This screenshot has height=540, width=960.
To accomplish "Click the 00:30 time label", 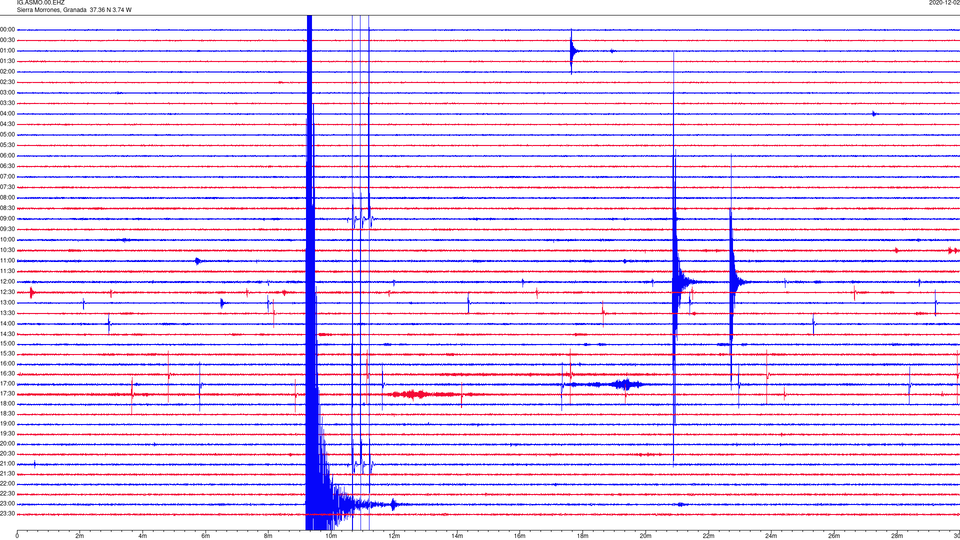I will (7, 40).
